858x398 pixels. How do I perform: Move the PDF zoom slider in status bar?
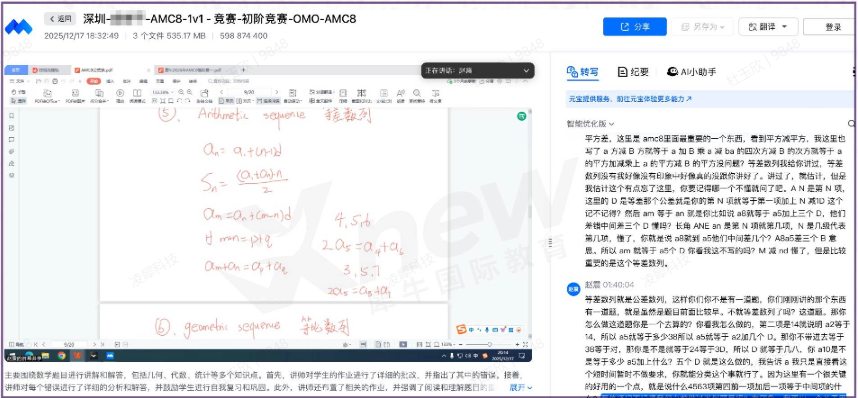coord(489,344)
